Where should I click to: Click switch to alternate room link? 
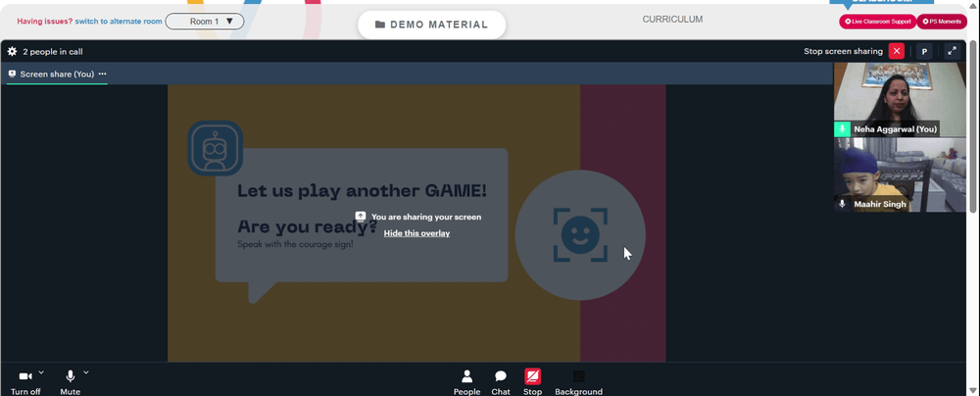coord(119,22)
